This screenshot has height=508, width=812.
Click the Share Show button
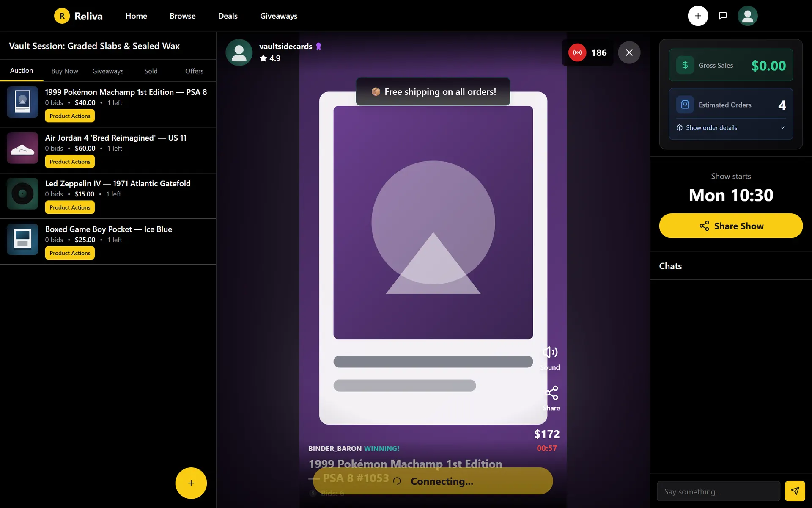[731, 226]
